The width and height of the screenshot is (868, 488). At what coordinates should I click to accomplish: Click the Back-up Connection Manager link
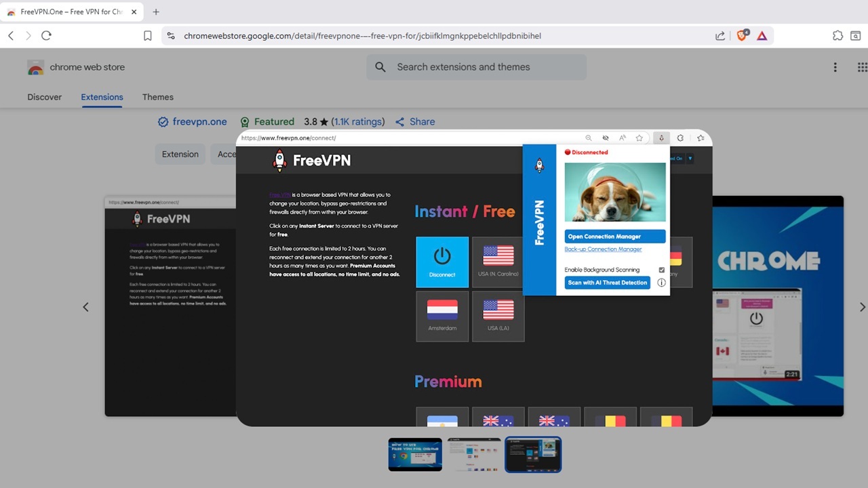(x=604, y=249)
